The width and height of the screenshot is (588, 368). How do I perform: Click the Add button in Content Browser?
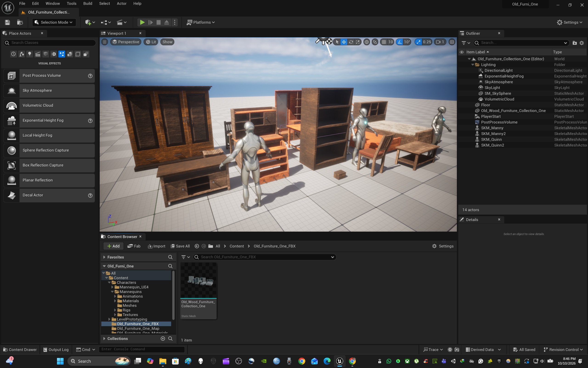click(x=113, y=246)
